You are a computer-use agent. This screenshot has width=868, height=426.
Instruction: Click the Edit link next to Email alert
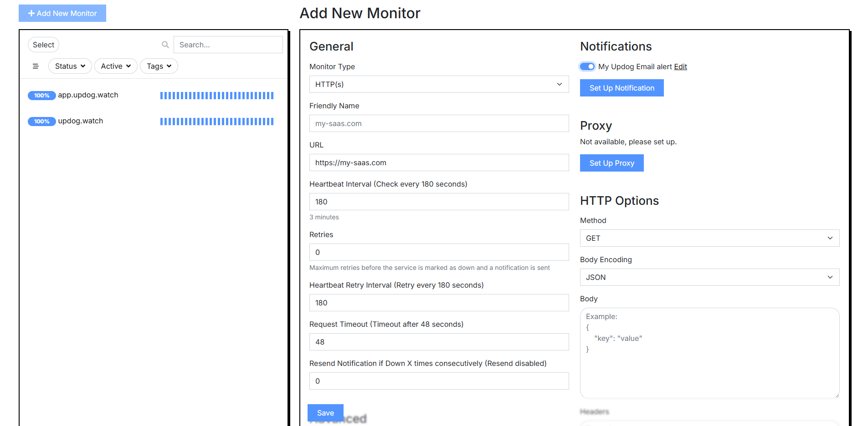pos(680,66)
